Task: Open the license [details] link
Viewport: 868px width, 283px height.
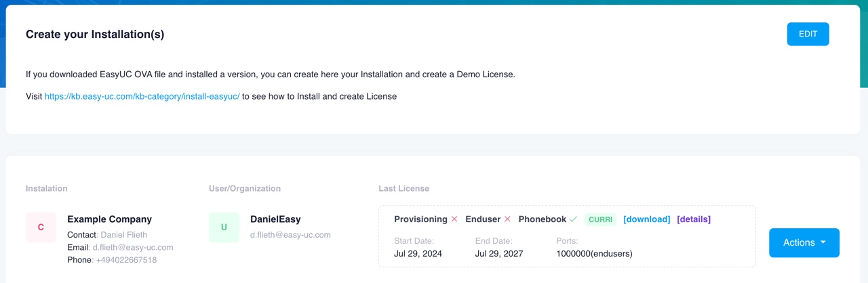Action: [x=694, y=219]
